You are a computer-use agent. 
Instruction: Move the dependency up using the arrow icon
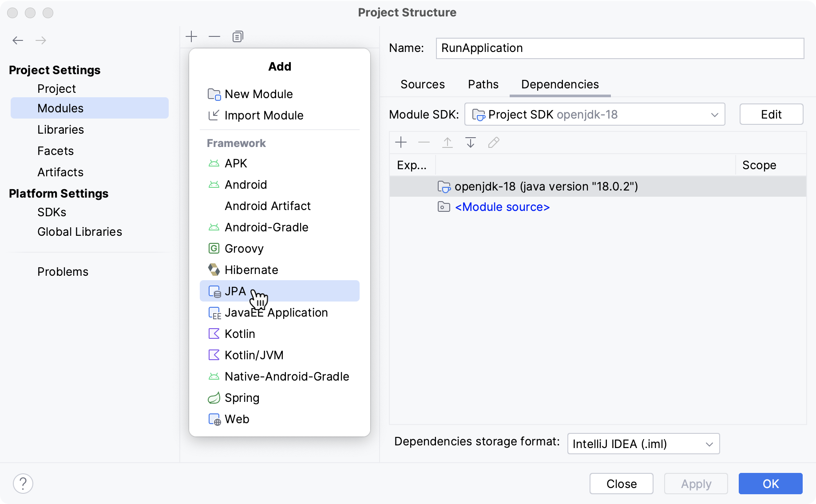pyautogui.click(x=447, y=142)
